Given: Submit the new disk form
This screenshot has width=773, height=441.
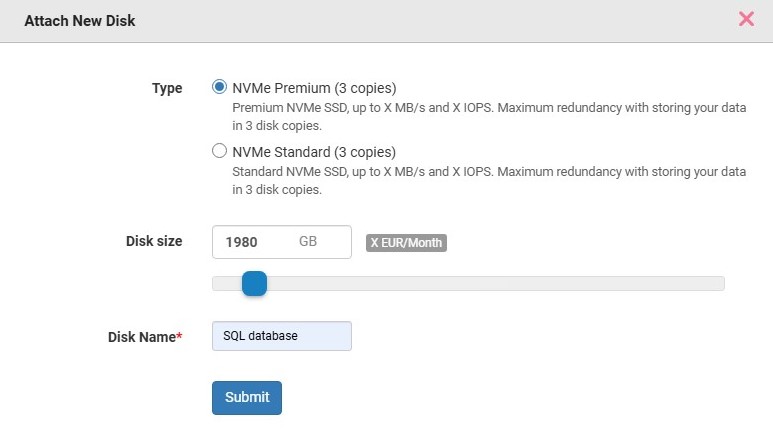Looking at the screenshot, I should [x=247, y=398].
